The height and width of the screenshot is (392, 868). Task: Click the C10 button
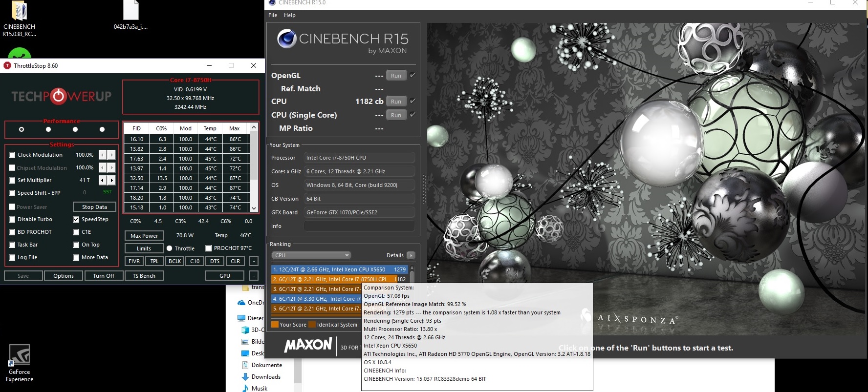[x=195, y=261]
